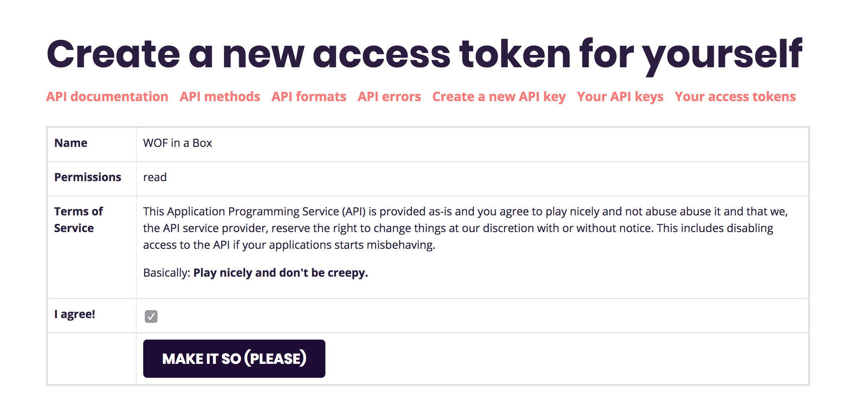Open the API documentation link
Viewport: 868px width, 420px height.
[107, 97]
